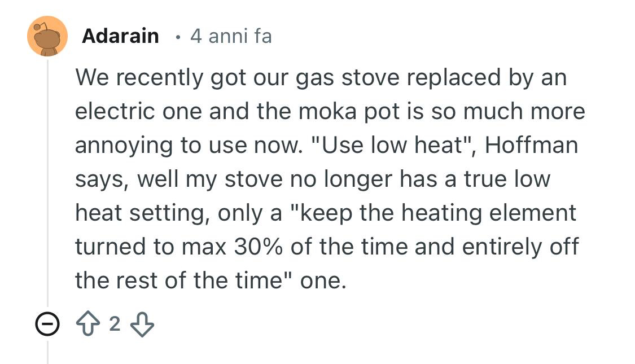Click the word "Hoffman" in the comment
This screenshot has height=364, width=635.
coord(531,145)
